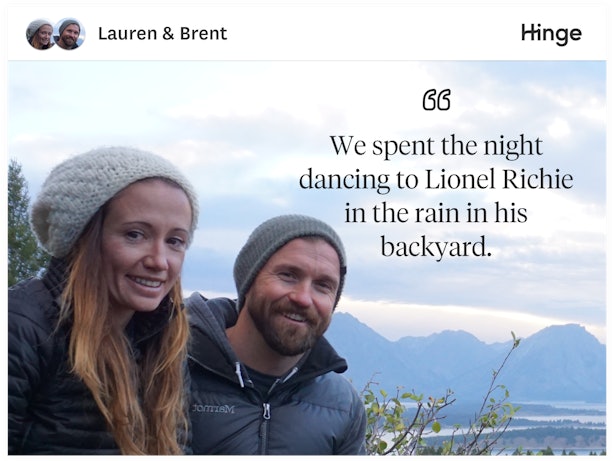
Task: Click the "in the rain in his" line
Action: [x=436, y=213]
